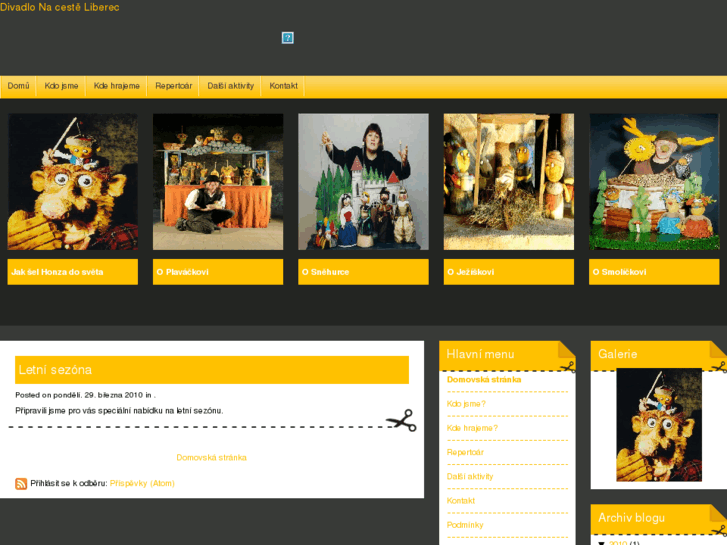
Task: Open the O Plaváčkovi caption button
Action: (218, 272)
